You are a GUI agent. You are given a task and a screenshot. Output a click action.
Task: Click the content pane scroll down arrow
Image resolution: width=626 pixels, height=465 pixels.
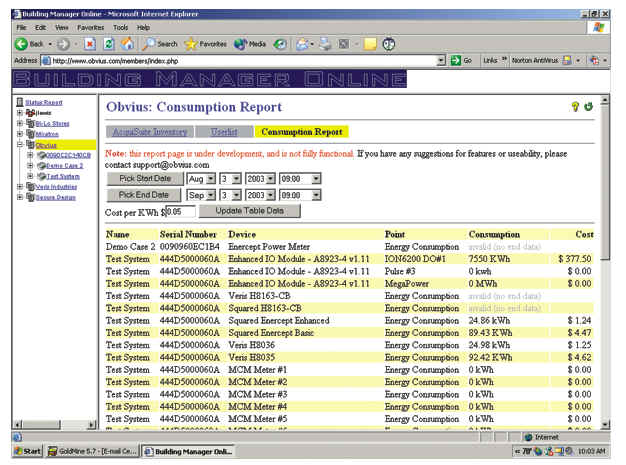(x=605, y=424)
